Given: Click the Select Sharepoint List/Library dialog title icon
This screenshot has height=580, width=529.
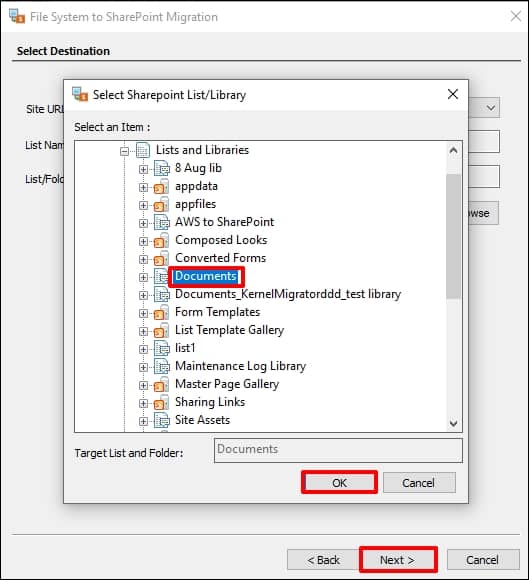Looking at the screenshot, I should point(80,94).
